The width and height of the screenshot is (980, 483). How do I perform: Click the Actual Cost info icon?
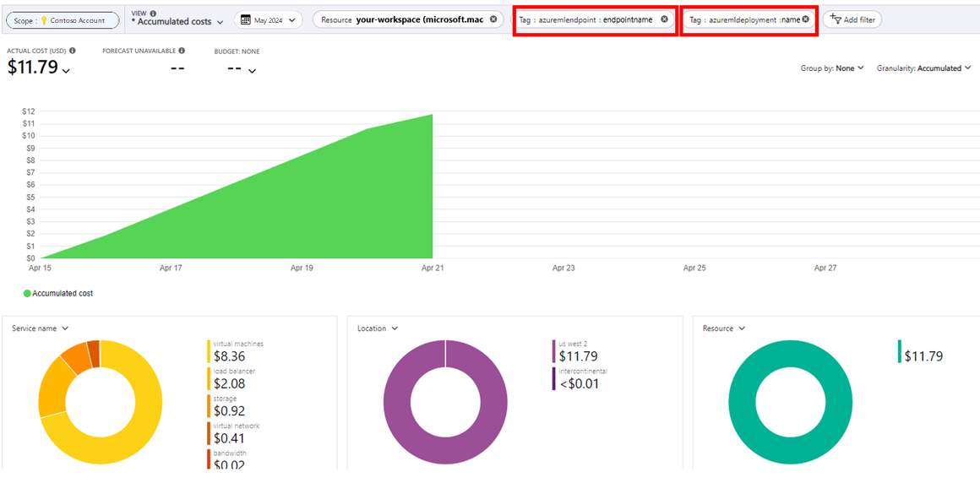(x=73, y=51)
